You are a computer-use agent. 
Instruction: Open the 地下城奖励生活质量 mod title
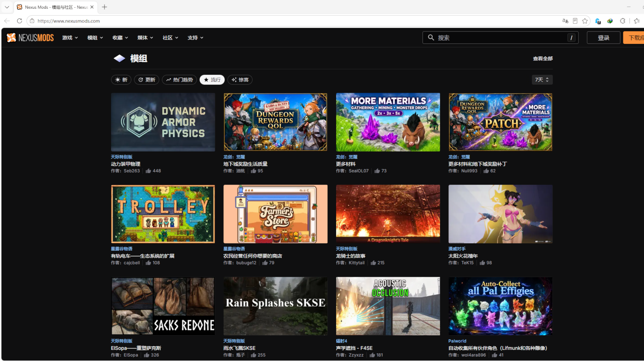[x=246, y=164]
